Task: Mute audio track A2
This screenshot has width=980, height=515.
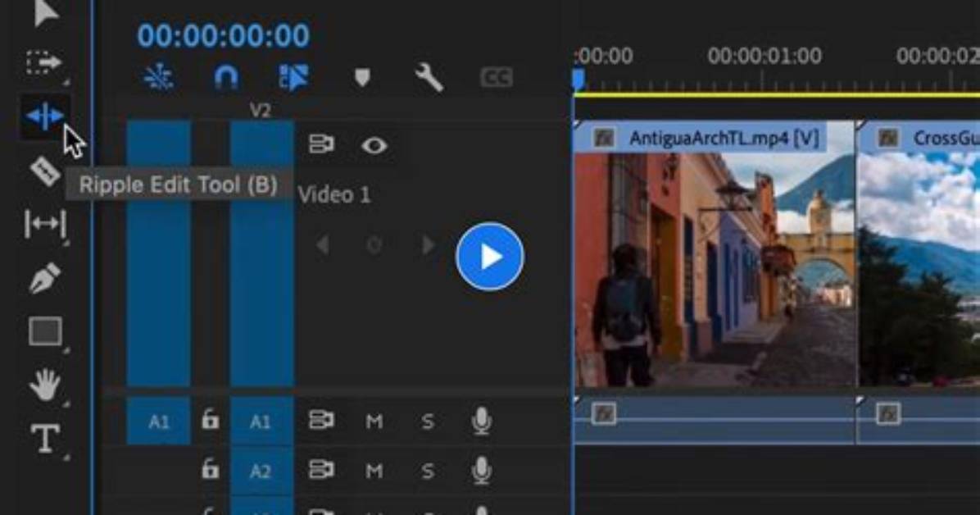Action: (x=374, y=471)
